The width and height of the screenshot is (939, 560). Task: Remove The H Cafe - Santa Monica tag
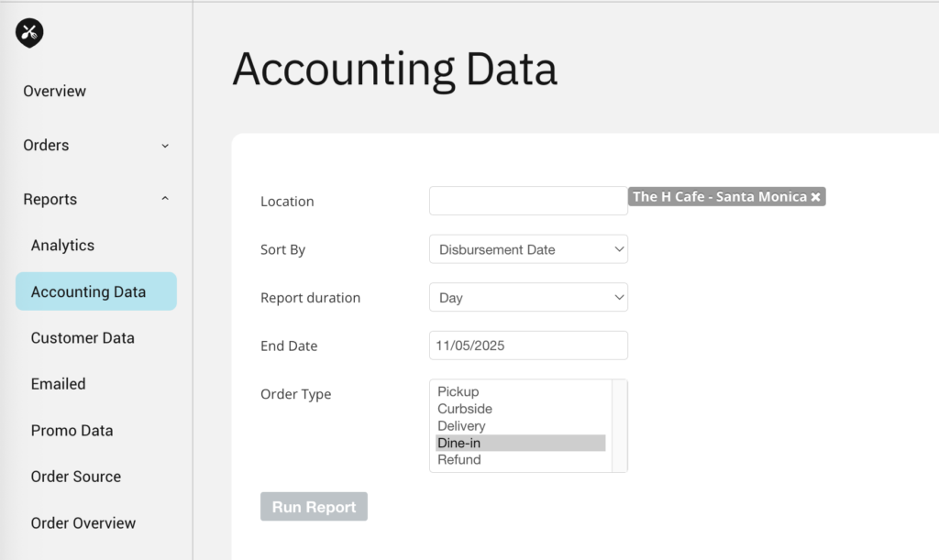[815, 197]
